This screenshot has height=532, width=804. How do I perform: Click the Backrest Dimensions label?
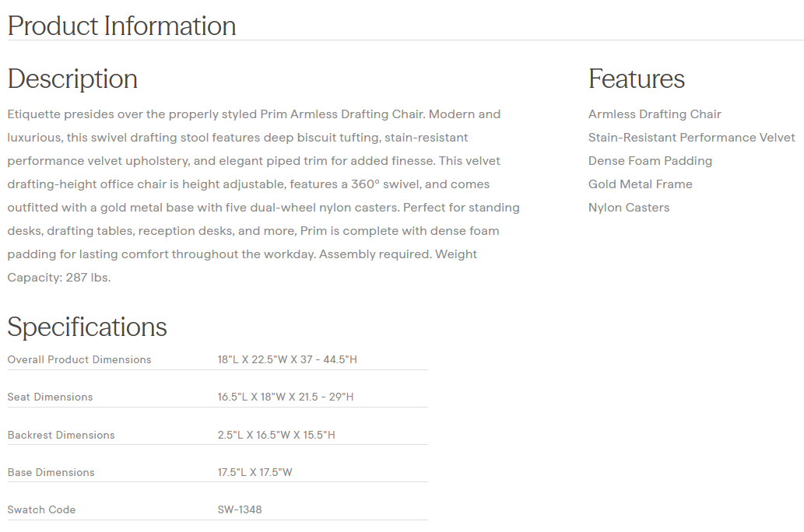[x=61, y=435]
